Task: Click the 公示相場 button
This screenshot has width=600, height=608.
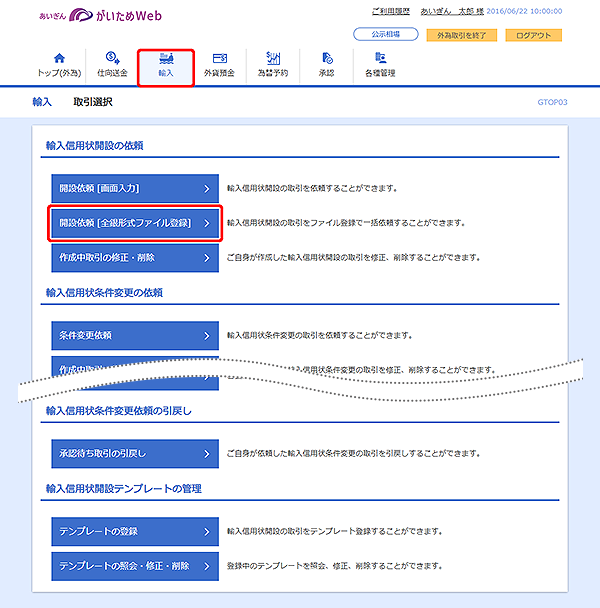Action: [x=385, y=35]
